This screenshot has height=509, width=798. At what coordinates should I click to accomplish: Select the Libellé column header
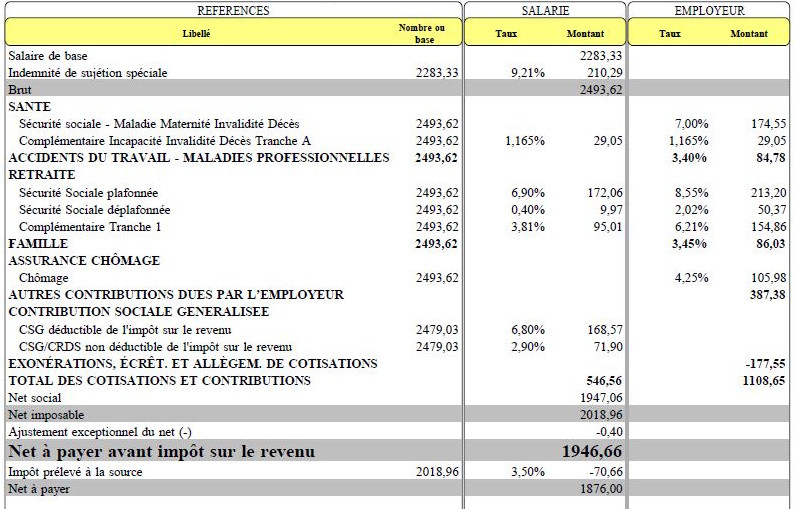(x=197, y=34)
